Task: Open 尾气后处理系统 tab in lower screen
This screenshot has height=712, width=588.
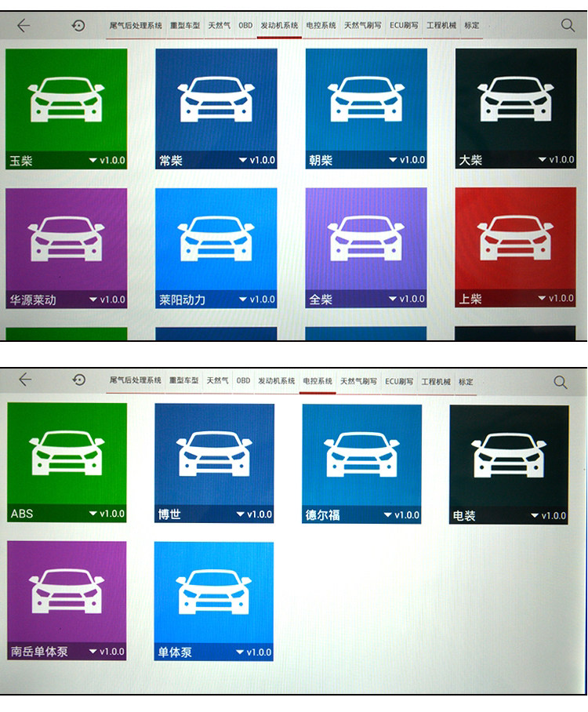Action: (135, 380)
